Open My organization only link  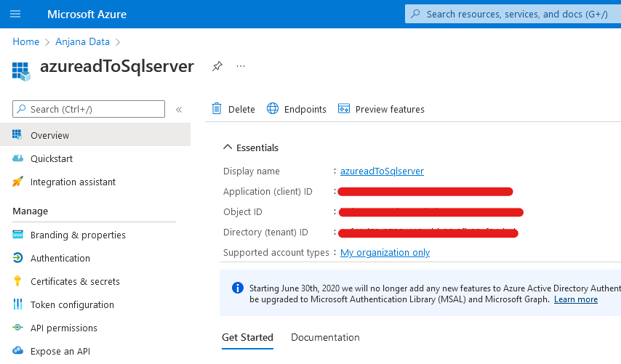coord(385,252)
